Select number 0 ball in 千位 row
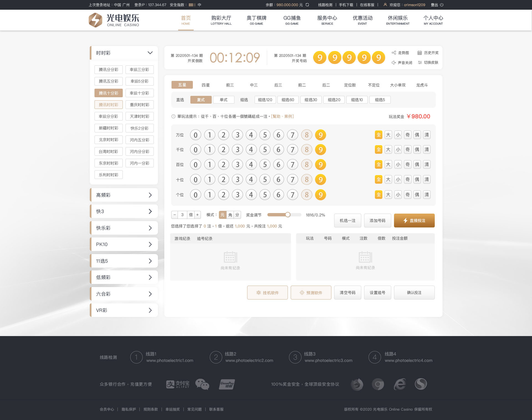Screen dimensions: 532x420 196,150
